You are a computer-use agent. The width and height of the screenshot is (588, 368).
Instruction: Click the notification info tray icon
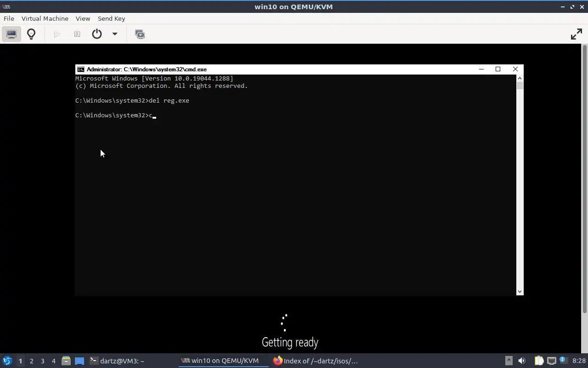pyautogui.click(x=563, y=360)
